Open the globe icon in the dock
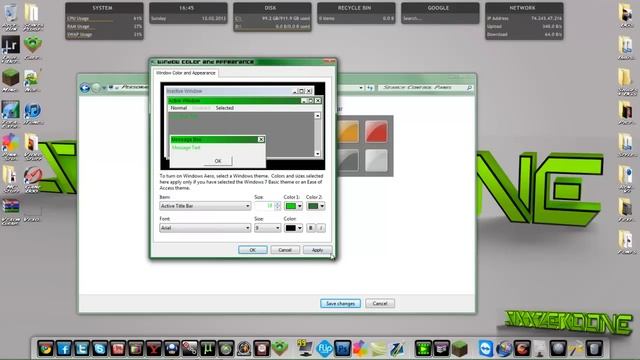This screenshot has height=360, width=640. (x=504, y=349)
